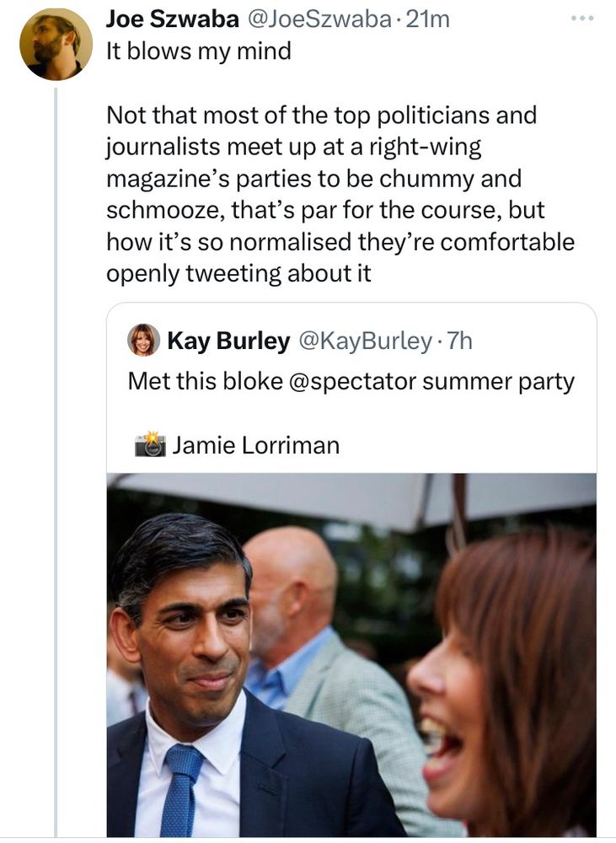Image resolution: width=616 pixels, height=843 pixels.
Task: Click the paragraph about right-wing magazine's parties
Action: [337, 194]
